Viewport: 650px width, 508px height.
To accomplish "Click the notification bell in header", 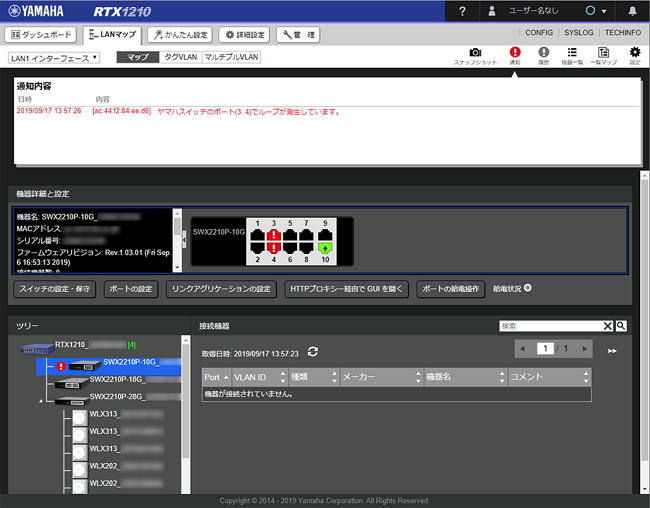I will [x=631, y=11].
